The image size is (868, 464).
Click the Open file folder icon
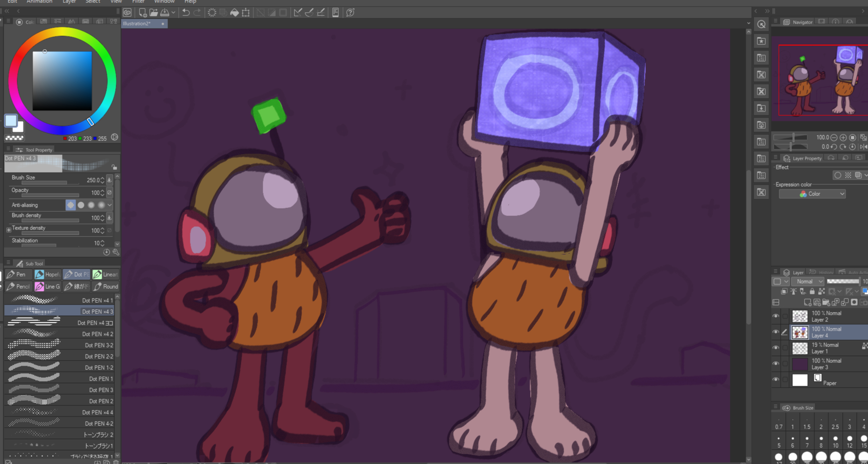click(154, 13)
